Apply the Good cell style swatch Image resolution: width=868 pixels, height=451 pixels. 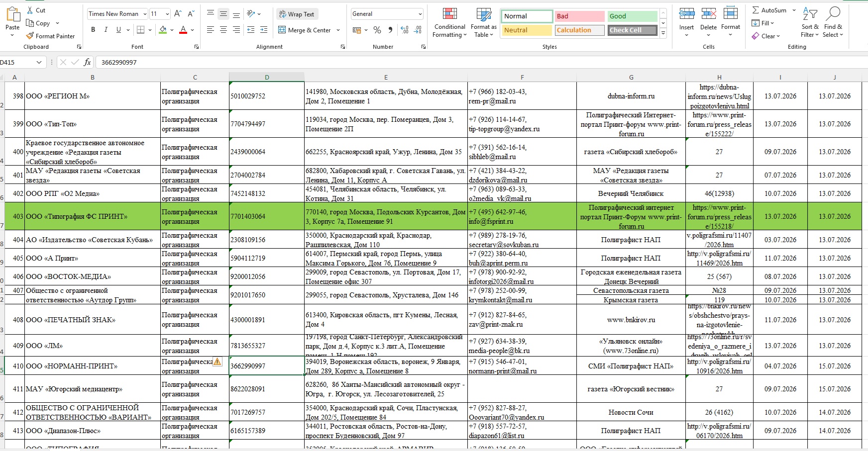(x=632, y=16)
